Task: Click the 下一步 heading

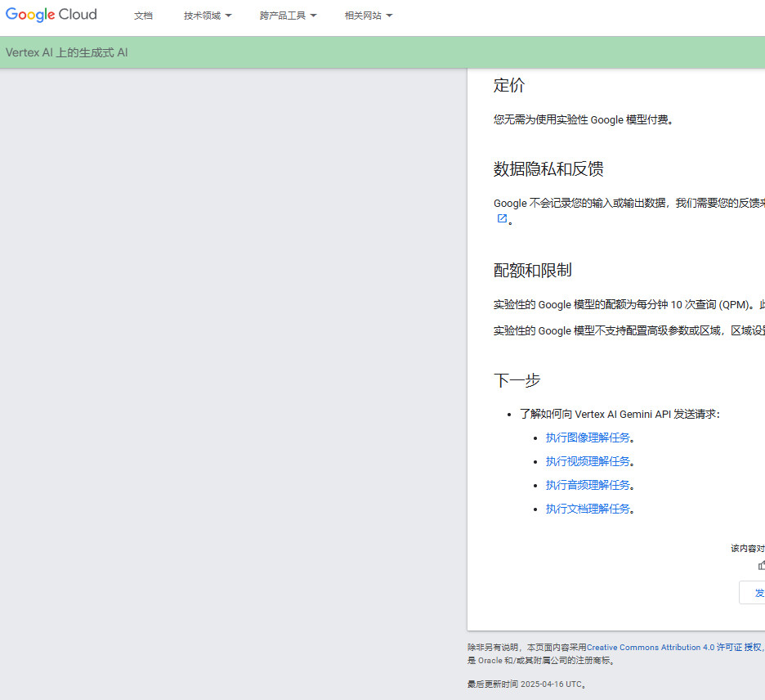Action: [x=517, y=380]
